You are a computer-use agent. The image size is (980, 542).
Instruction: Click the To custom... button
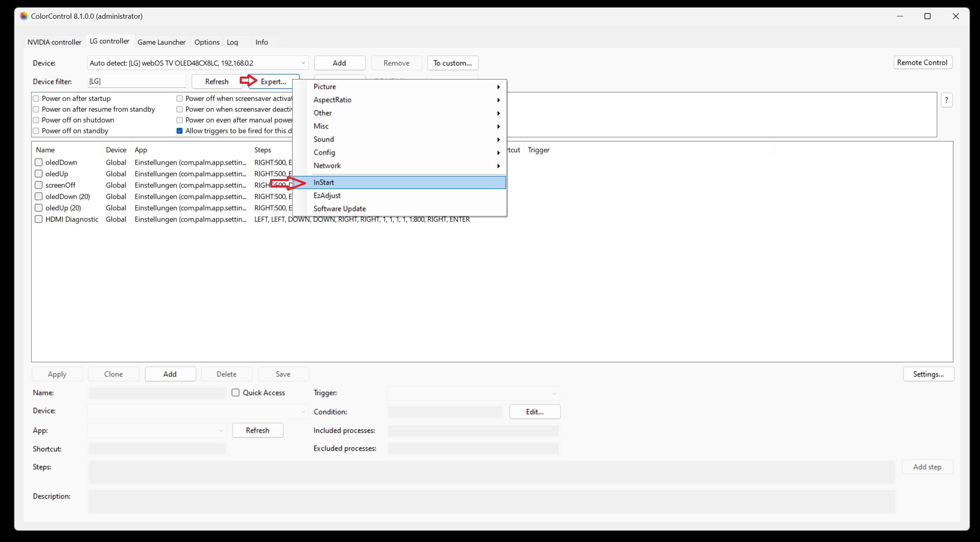452,63
